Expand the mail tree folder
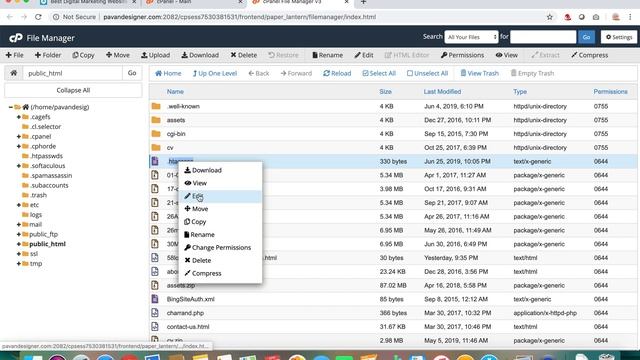 click(x=19, y=224)
